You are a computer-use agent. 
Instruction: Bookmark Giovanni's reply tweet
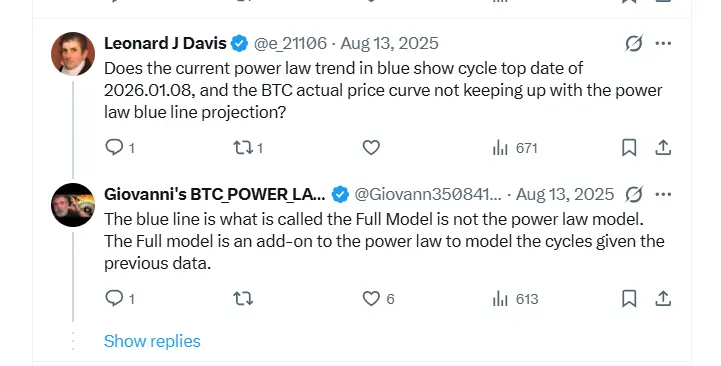629,299
